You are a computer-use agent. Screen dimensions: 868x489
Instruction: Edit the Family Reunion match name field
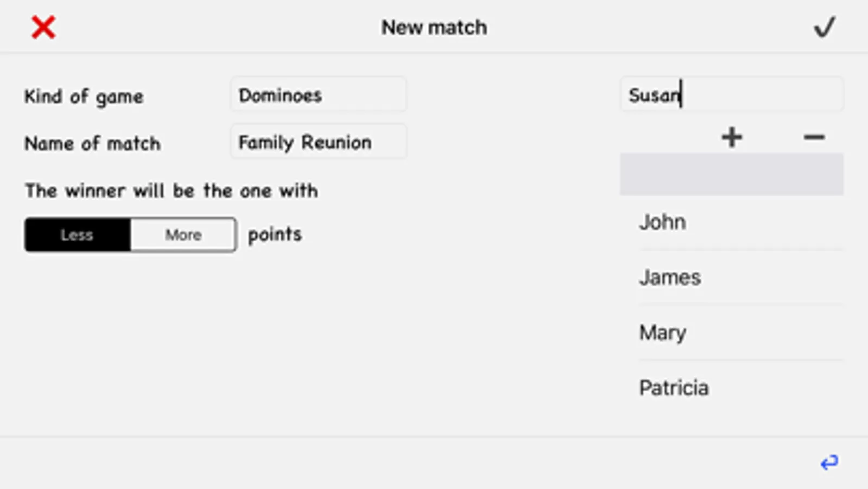coord(318,142)
